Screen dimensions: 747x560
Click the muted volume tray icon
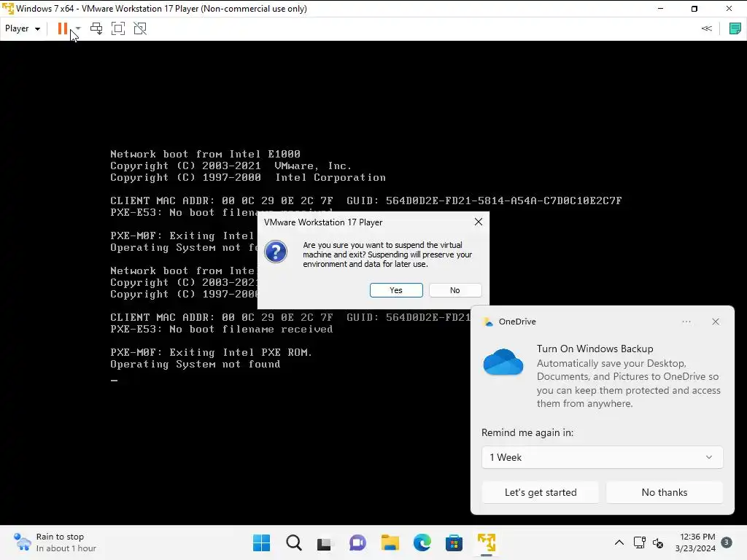point(658,542)
